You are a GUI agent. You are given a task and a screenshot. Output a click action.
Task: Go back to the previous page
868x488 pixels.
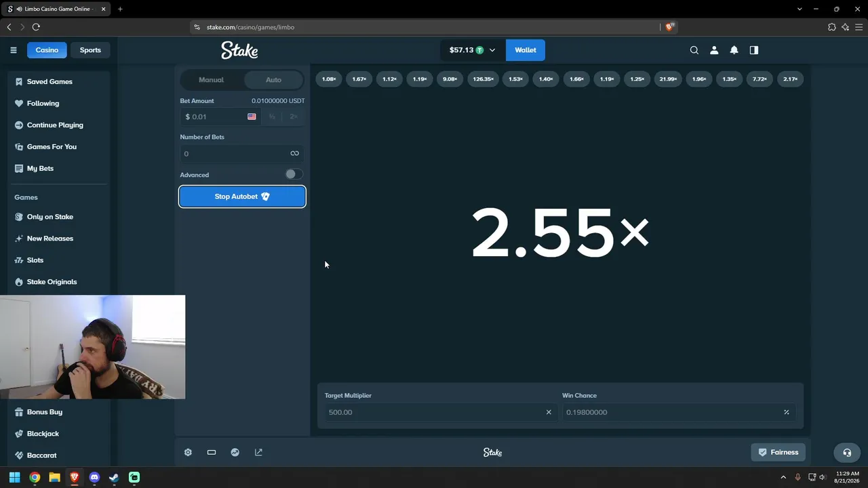click(9, 27)
